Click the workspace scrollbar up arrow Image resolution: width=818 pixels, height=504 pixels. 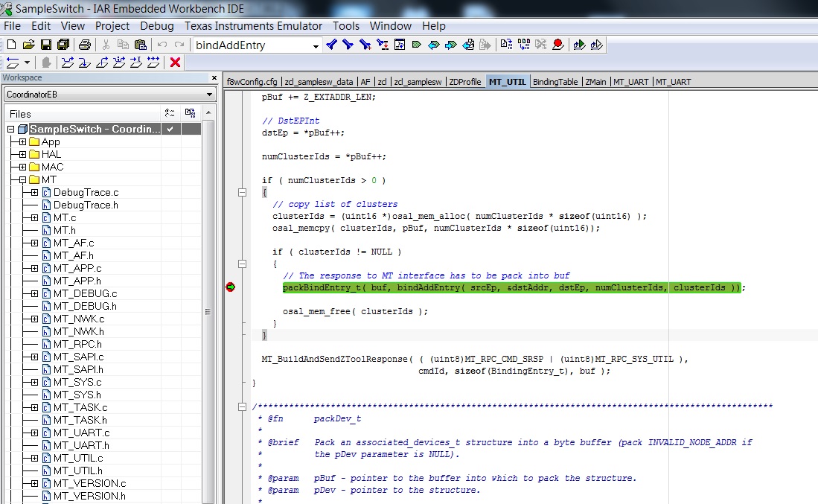208,112
